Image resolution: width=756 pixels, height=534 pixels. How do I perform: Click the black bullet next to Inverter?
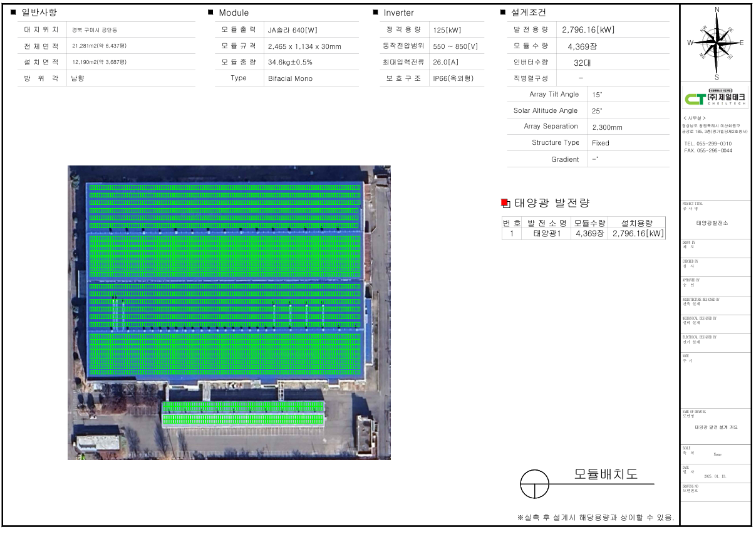[376, 12]
